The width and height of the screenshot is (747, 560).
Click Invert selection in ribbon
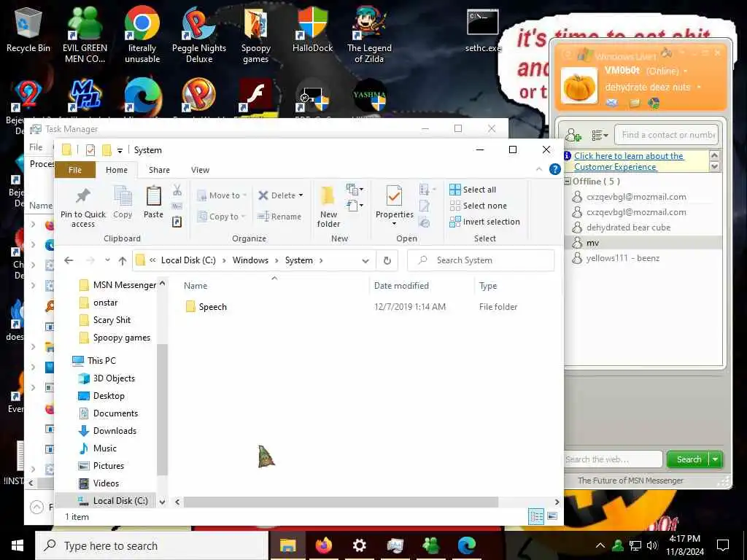[484, 222]
